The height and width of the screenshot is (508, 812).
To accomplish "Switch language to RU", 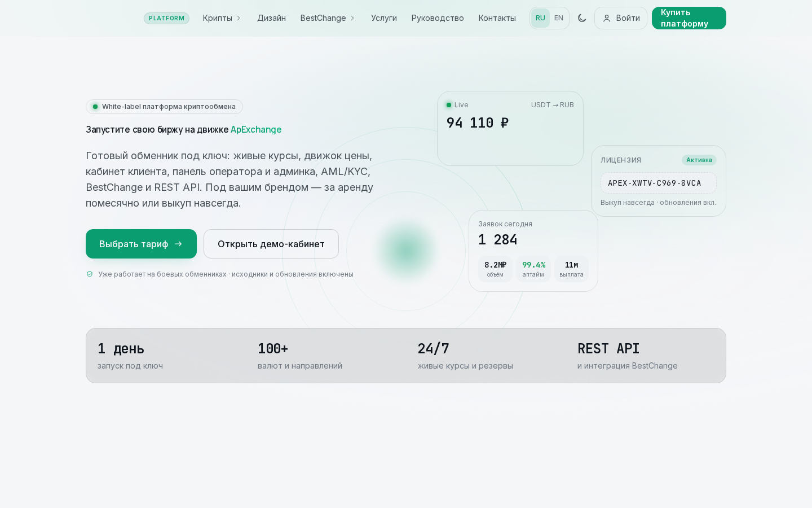I will (540, 18).
